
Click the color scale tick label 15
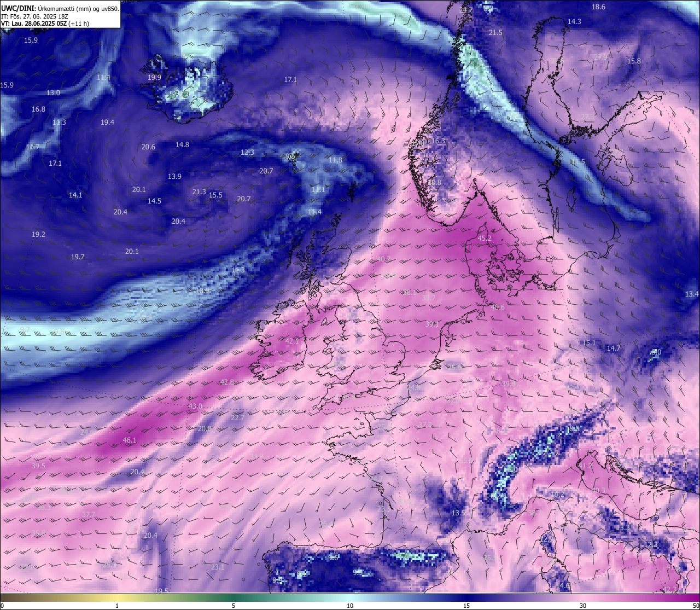466,605
